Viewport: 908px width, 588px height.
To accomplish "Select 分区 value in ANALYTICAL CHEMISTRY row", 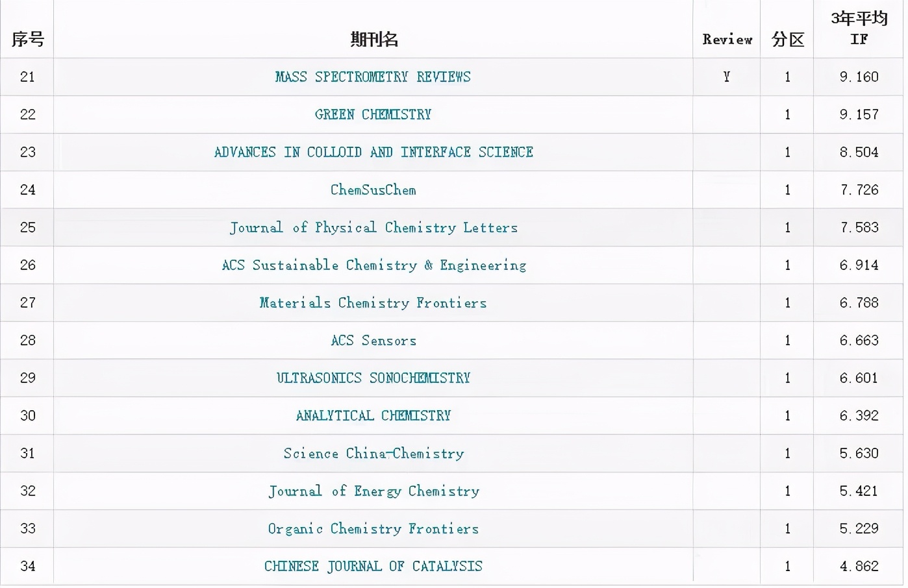I will point(787,415).
